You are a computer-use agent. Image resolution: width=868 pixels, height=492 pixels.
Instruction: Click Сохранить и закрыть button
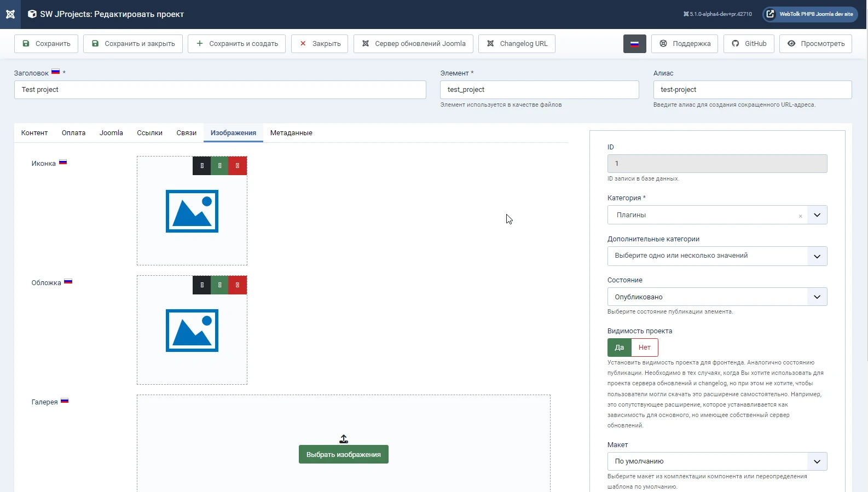tap(133, 44)
